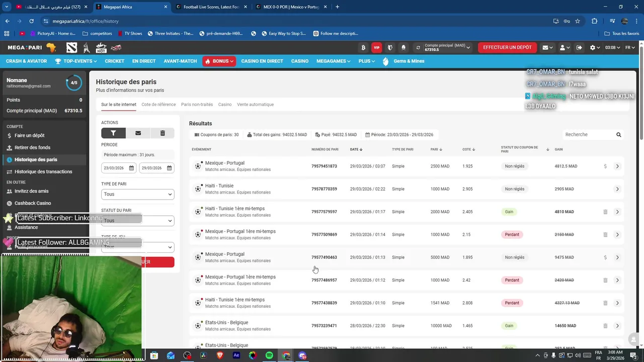Open the VIP badge icon
Screen dimensions: 644x362
click(376, 48)
